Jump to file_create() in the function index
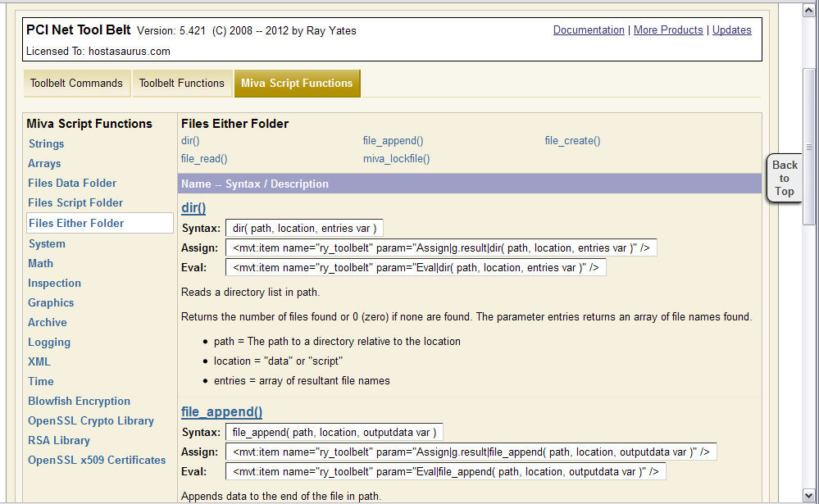819x504 pixels. pos(572,140)
